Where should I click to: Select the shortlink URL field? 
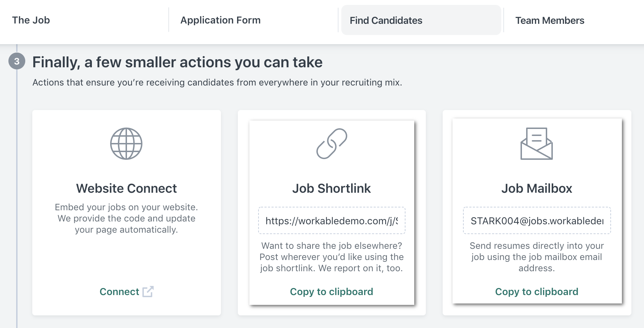pyautogui.click(x=332, y=220)
